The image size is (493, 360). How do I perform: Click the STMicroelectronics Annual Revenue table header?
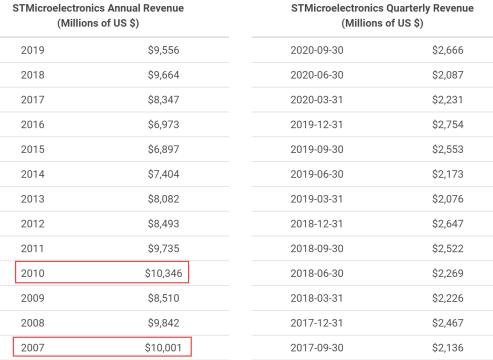(x=98, y=15)
